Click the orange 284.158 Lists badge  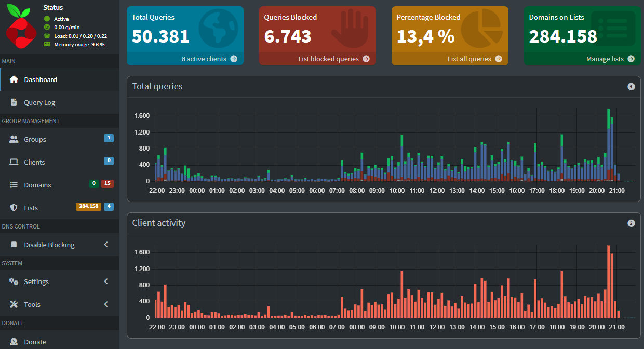88,206
